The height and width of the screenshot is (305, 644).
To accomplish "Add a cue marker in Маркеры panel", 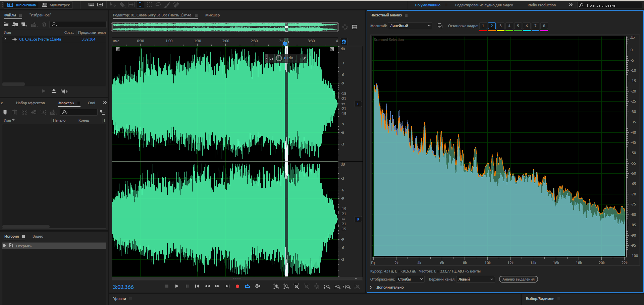I will (5, 112).
